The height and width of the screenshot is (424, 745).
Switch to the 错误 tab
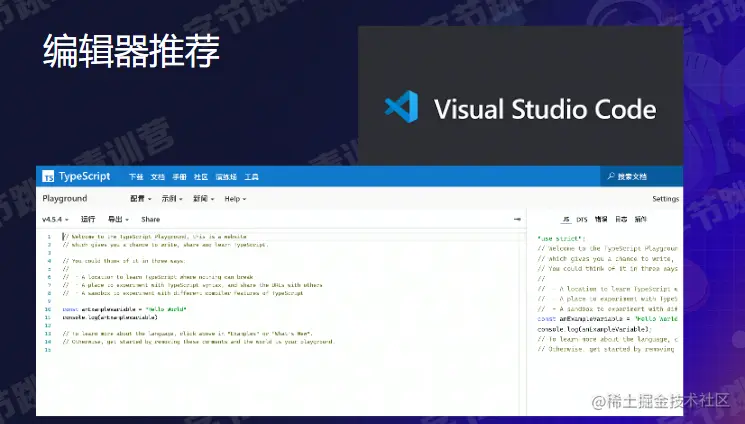pos(601,219)
